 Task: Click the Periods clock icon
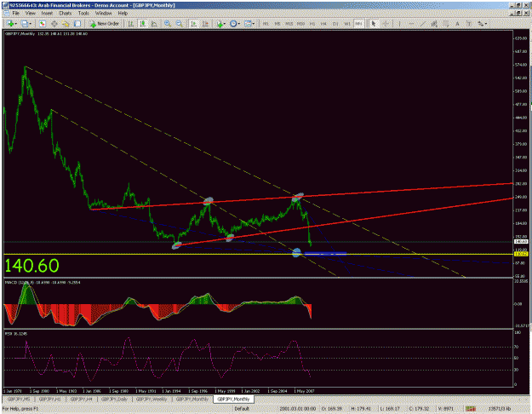(233, 24)
